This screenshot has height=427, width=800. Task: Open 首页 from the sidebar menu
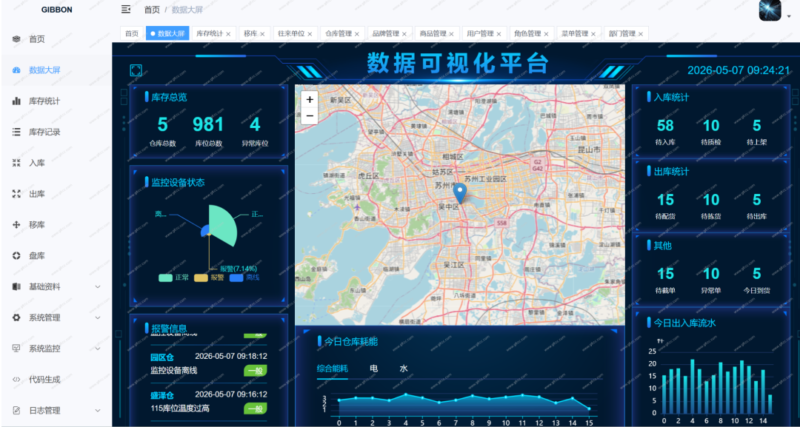tap(37, 39)
